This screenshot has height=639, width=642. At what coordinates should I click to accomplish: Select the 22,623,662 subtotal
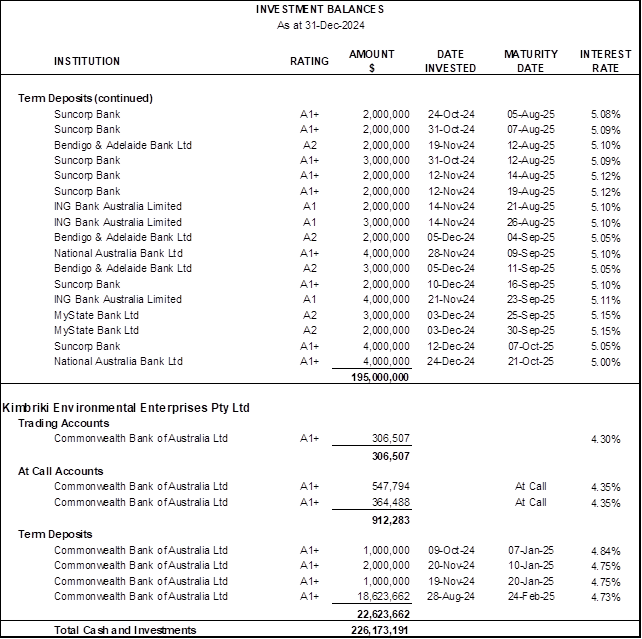coord(383,614)
